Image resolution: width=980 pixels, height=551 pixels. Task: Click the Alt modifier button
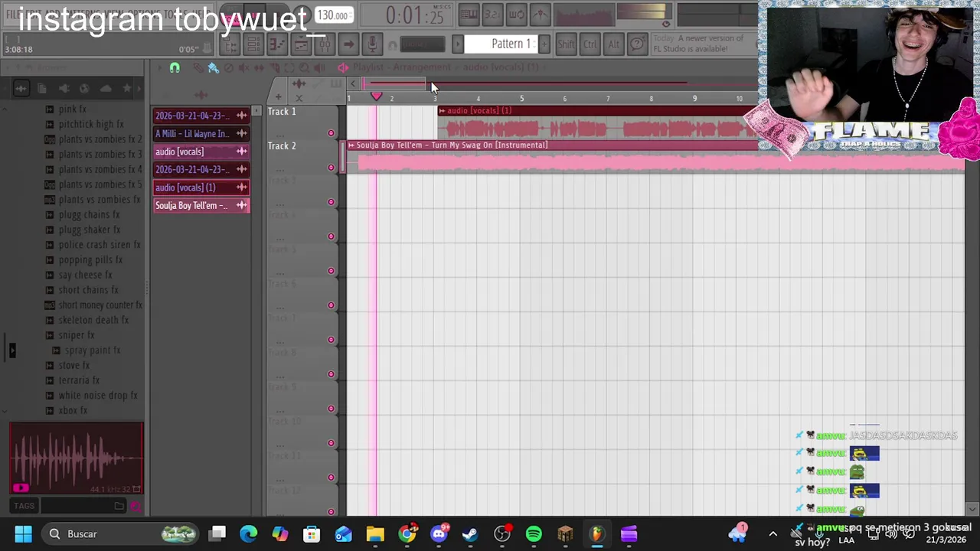tap(613, 44)
